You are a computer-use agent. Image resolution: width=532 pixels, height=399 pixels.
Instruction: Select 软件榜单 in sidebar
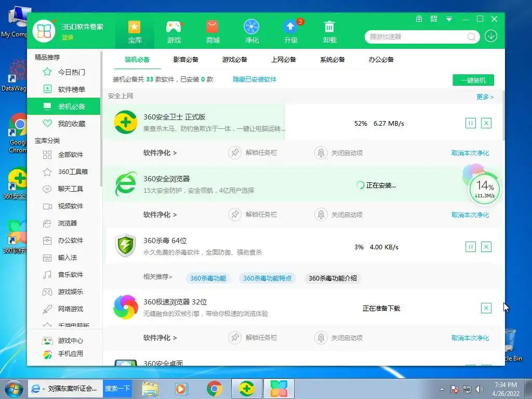(64, 89)
